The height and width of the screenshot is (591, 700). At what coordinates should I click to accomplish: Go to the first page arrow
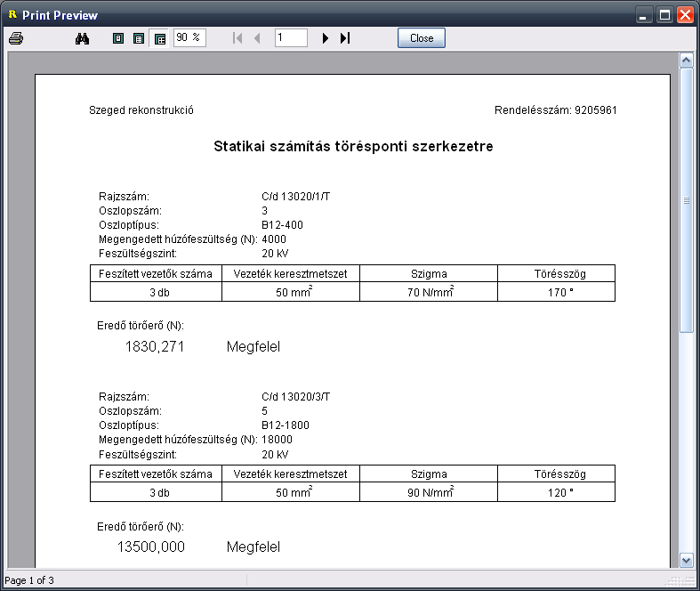coord(237,38)
